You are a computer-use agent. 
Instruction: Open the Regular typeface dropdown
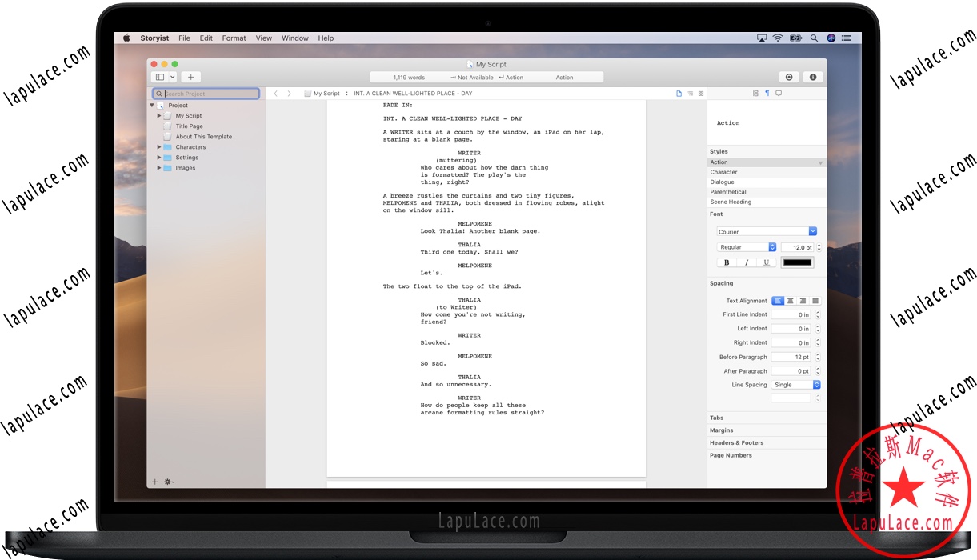747,247
